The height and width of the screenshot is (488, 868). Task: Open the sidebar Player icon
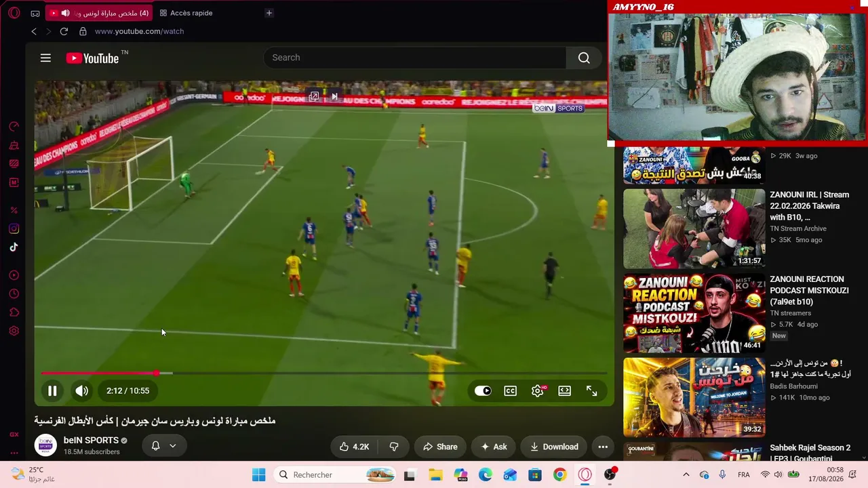click(14, 275)
